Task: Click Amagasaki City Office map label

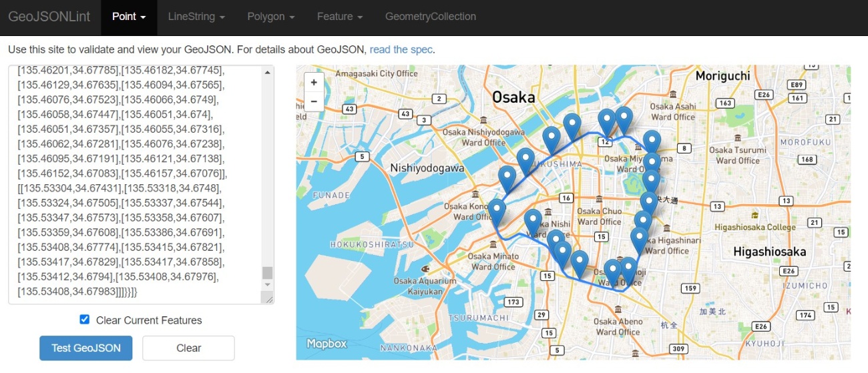Action: pyautogui.click(x=376, y=73)
